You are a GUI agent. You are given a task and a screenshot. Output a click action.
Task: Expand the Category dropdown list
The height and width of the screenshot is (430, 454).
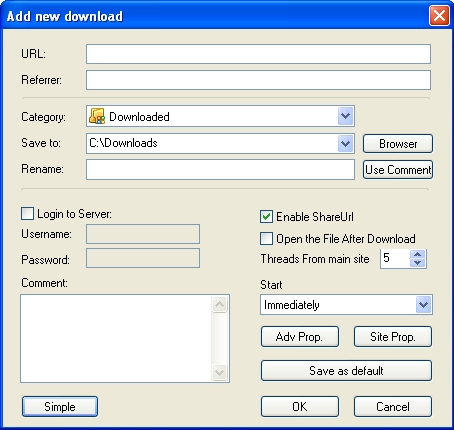click(x=345, y=116)
